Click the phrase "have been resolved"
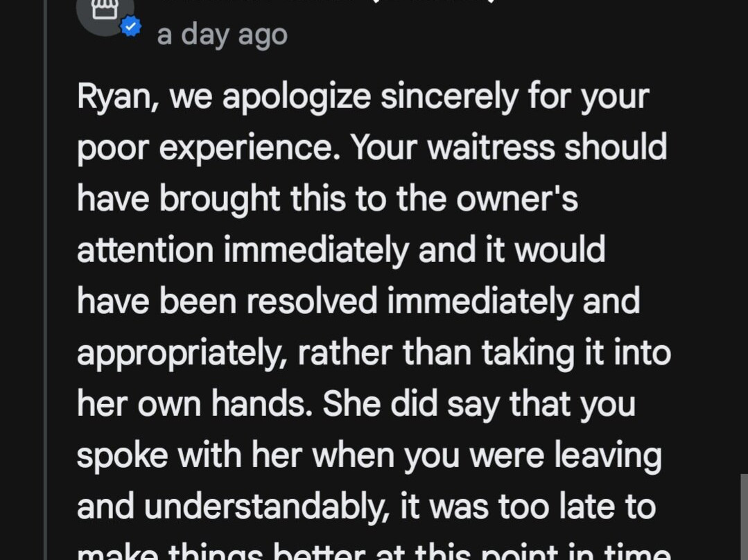 (227, 301)
